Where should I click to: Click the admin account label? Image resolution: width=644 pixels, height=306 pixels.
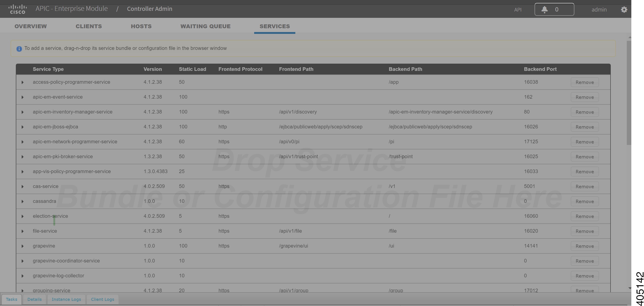(599, 9)
